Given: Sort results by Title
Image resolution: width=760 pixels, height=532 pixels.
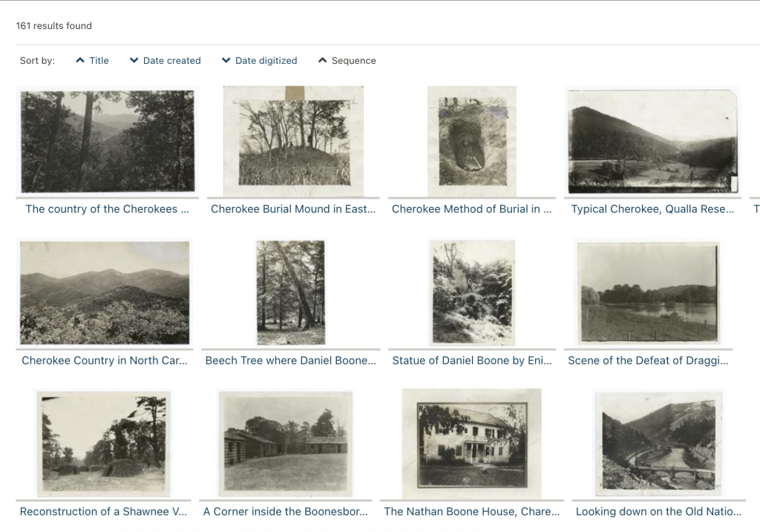Looking at the screenshot, I should (x=92, y=61).
